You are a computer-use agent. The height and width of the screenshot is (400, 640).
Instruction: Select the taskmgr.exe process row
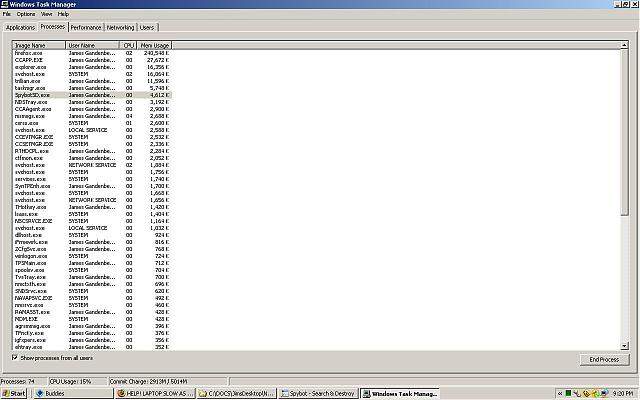[x=92, y=88]
